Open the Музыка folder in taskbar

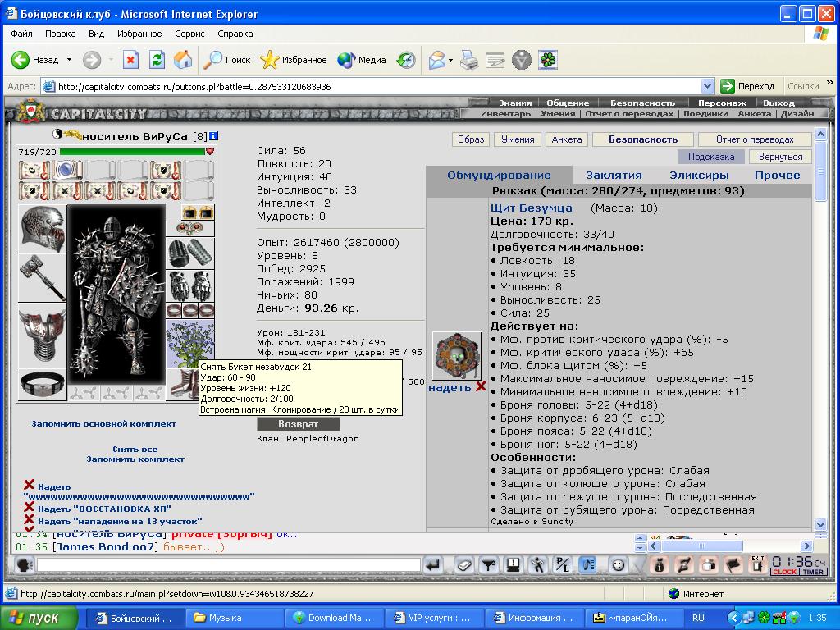235,618
